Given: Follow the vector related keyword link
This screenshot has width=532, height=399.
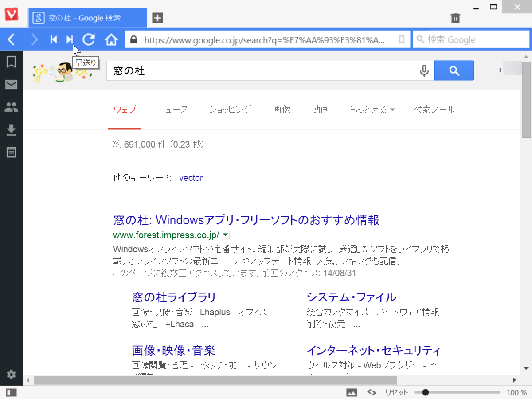Looking at the screenshot, I should tap(191, 178).
